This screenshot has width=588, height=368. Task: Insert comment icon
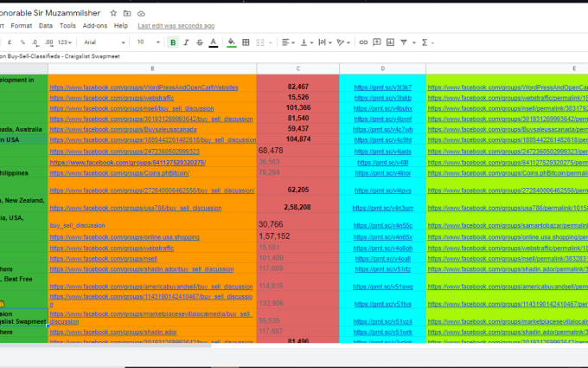click(x=376, y=42)
